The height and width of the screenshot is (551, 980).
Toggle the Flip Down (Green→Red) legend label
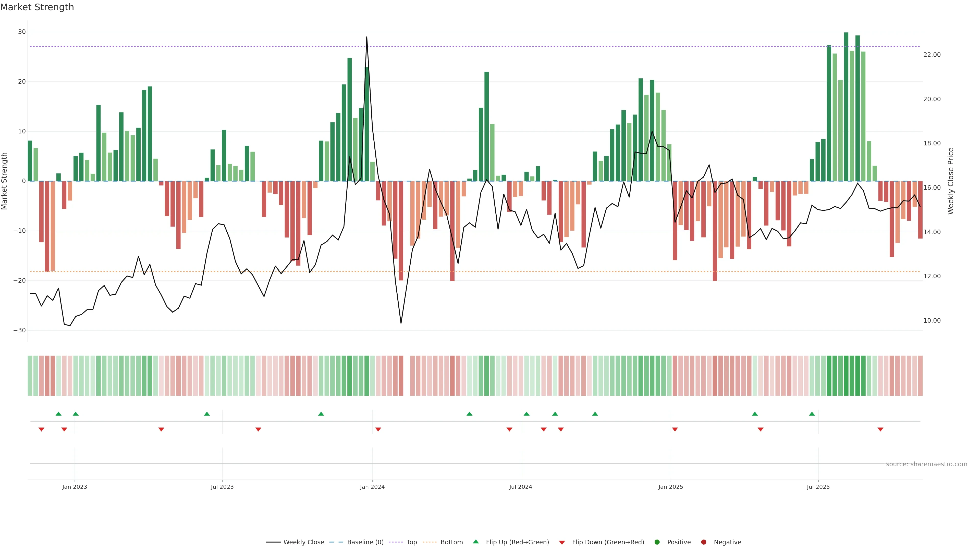tap(608, 542)
